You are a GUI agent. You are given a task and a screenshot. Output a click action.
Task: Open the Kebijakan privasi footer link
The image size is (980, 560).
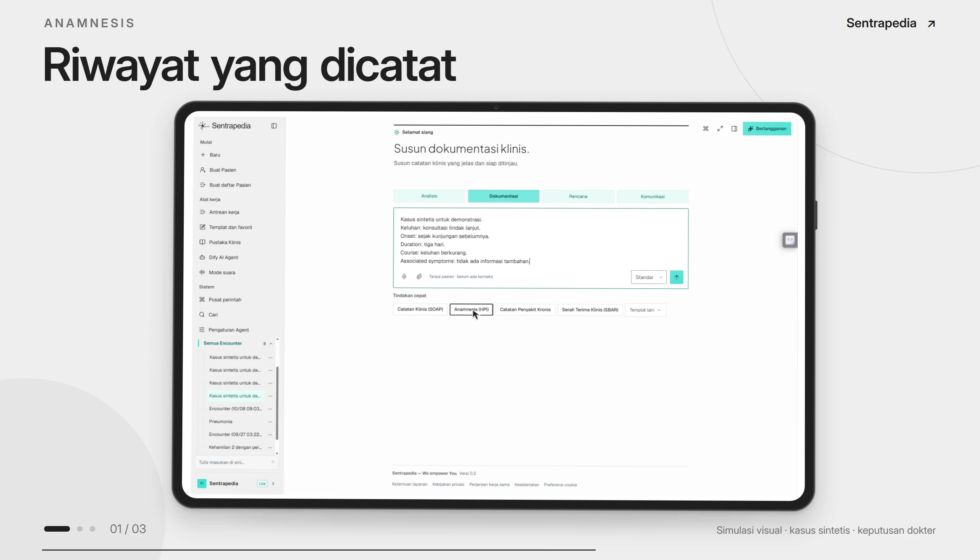448,484
